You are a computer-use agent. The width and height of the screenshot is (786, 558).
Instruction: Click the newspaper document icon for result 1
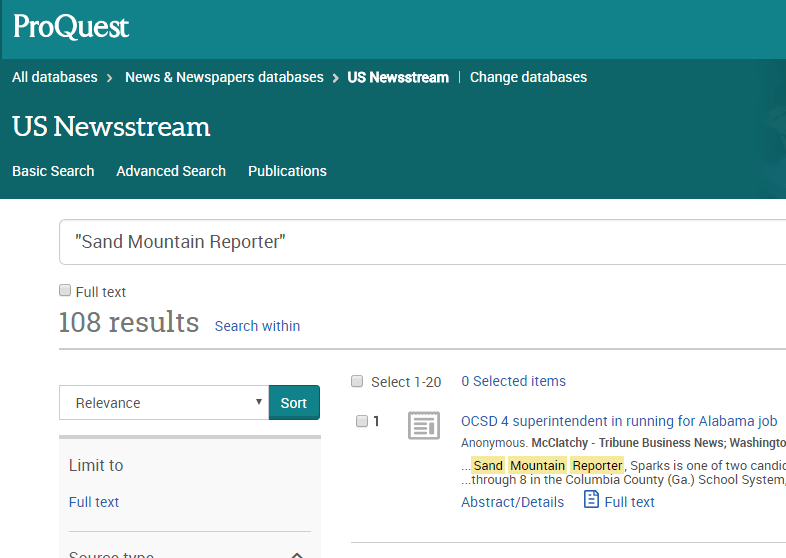424,426
